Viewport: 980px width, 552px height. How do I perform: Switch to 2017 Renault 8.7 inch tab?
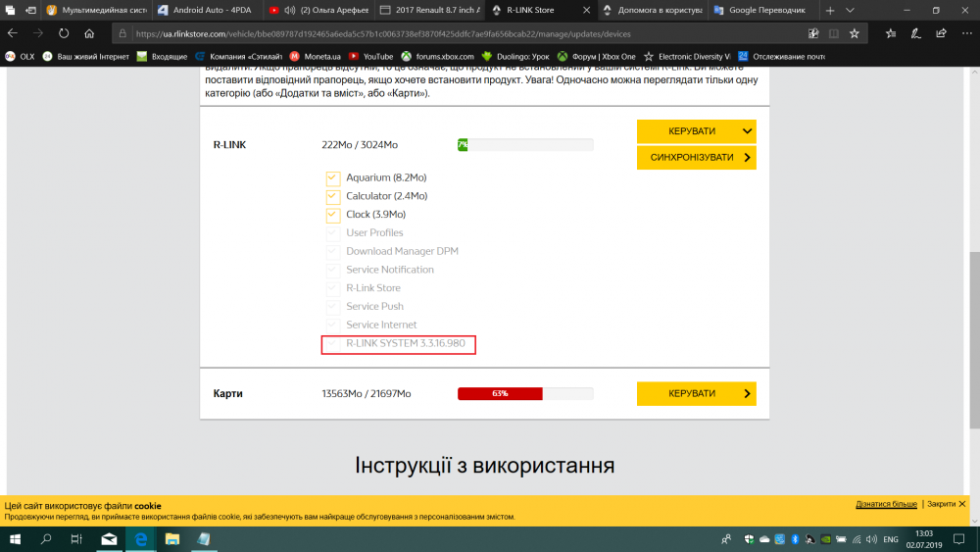coord(430,10)
